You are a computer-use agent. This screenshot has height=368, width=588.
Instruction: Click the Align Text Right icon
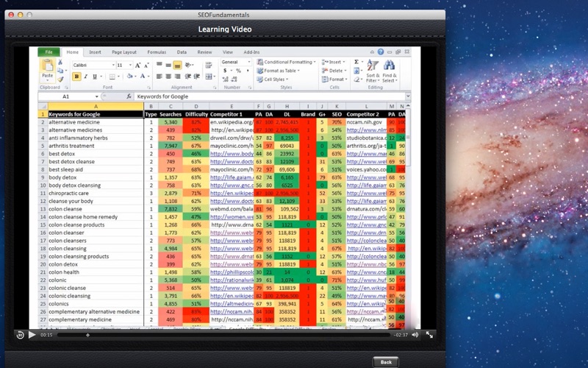[177, 77]
